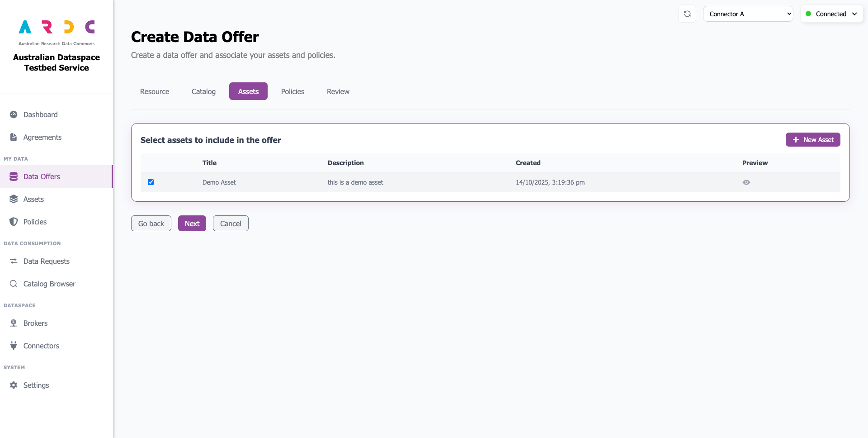Select the Catalog step tab
This screenshot has width=868, height=438.
coord(203,91)
